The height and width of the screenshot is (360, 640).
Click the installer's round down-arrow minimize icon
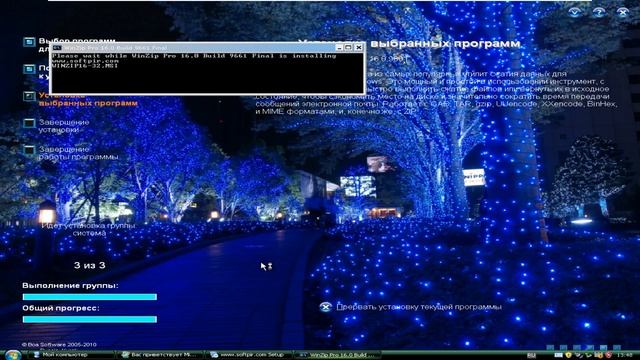coord(574,12)
